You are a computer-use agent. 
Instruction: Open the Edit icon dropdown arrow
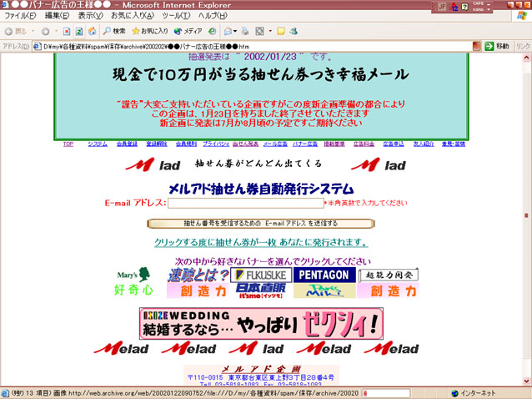270,31
